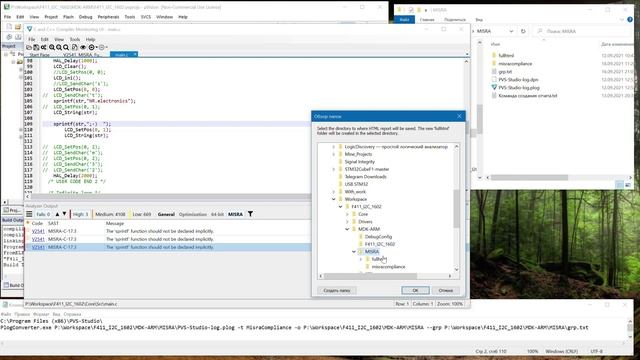Click Отмена to cancel the folder dialog

(445, 290)
